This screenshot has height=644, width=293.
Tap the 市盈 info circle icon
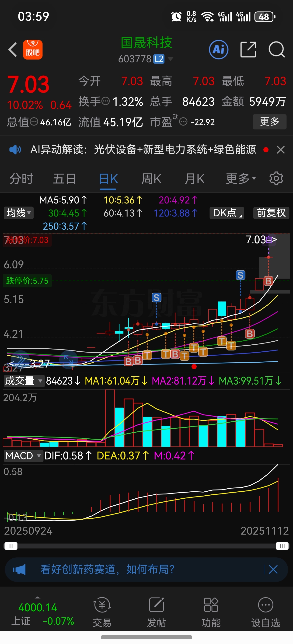(183, 122)
